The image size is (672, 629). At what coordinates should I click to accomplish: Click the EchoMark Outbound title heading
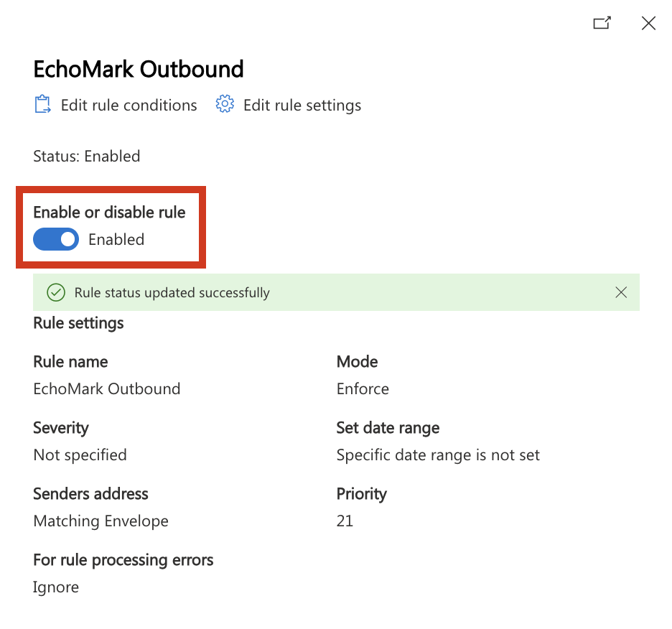point(139,69)
